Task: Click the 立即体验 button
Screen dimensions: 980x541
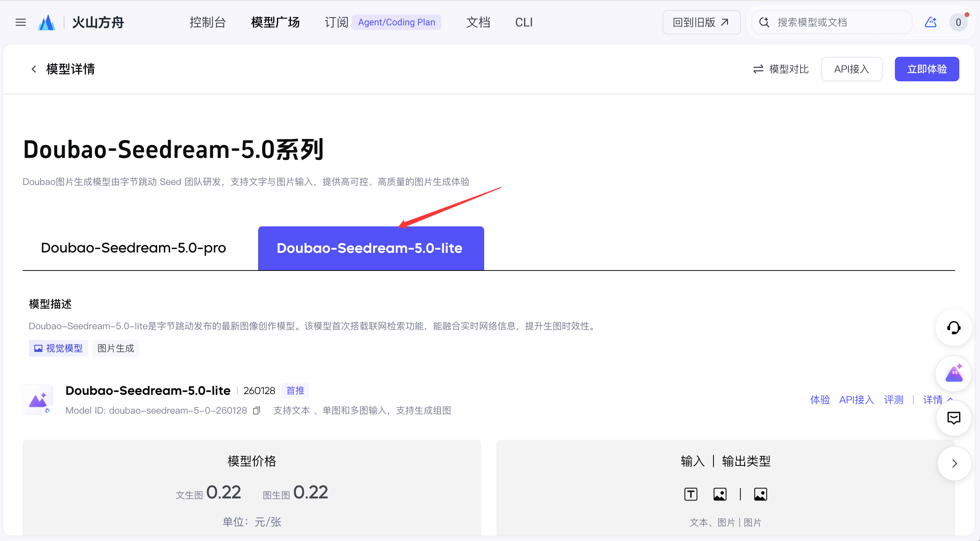Action: pyautogui.click(x=927, y=69)
